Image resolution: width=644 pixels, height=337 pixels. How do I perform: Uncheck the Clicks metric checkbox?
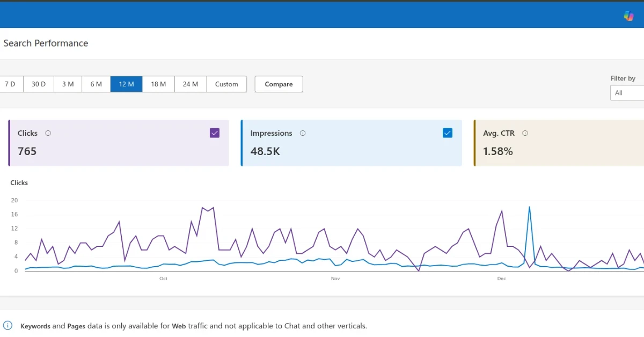coord(215,133)
